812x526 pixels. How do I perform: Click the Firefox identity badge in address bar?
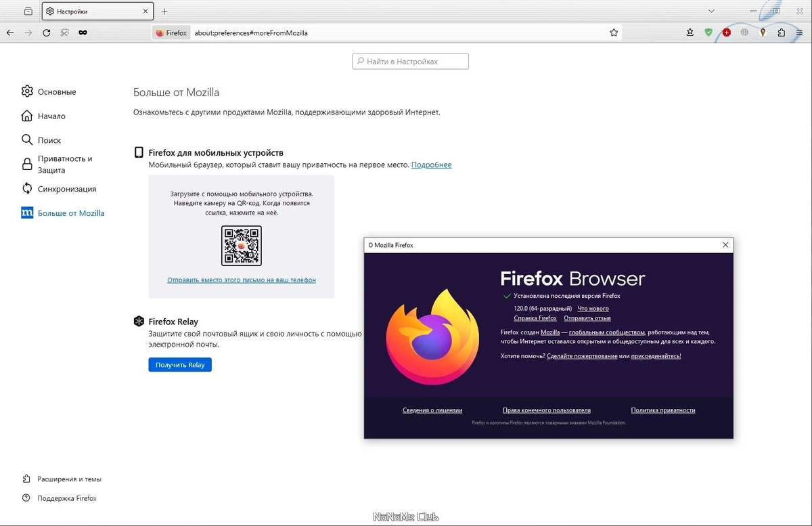pyautogui.click(x=171, y=32)
